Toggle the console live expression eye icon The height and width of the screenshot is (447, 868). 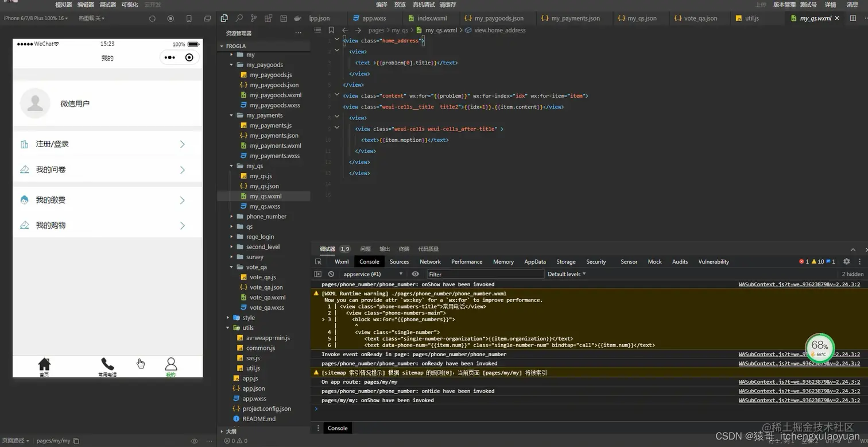click(415, 274)
